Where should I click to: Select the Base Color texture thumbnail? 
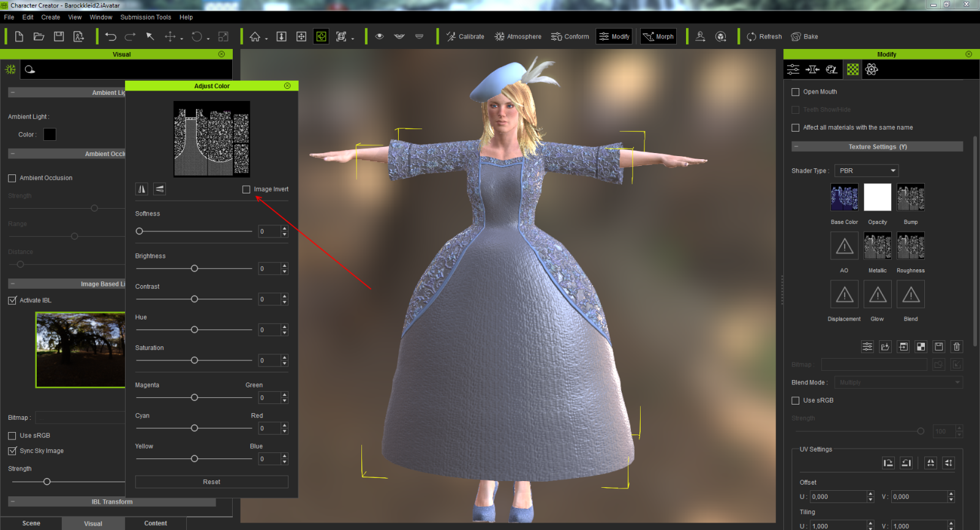tap(844, 197)
